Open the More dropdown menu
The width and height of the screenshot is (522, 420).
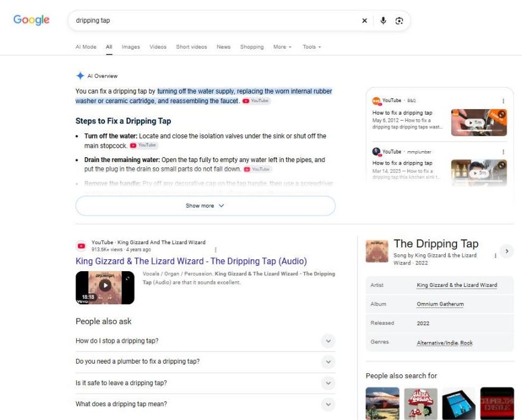click(283, 47)
